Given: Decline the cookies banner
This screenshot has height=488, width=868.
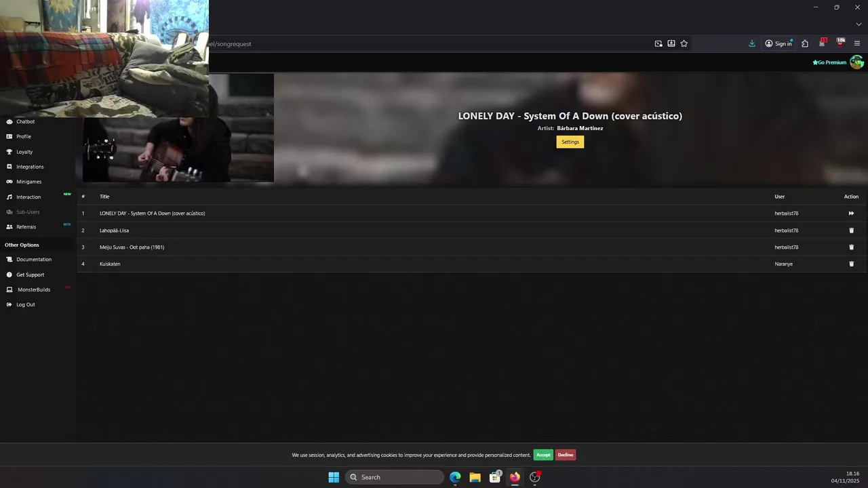Looking at the screenshot, I should click(x=566, y=455).
